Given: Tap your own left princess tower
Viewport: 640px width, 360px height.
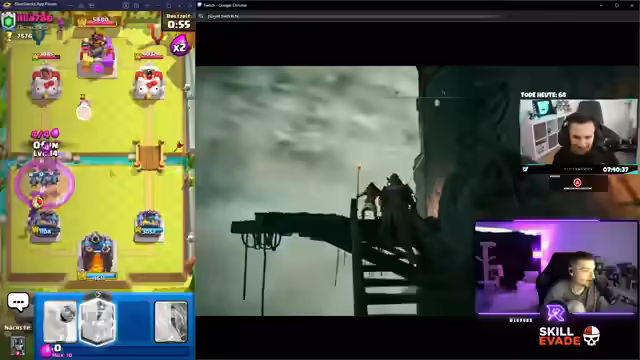Looking at the screenshot, I should coord(44,226).
